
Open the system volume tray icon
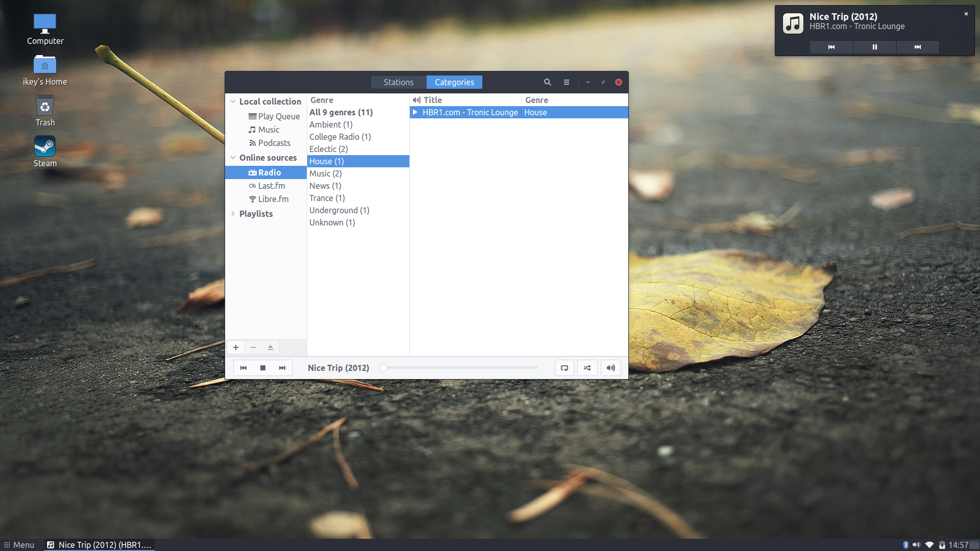coord(917,545)
